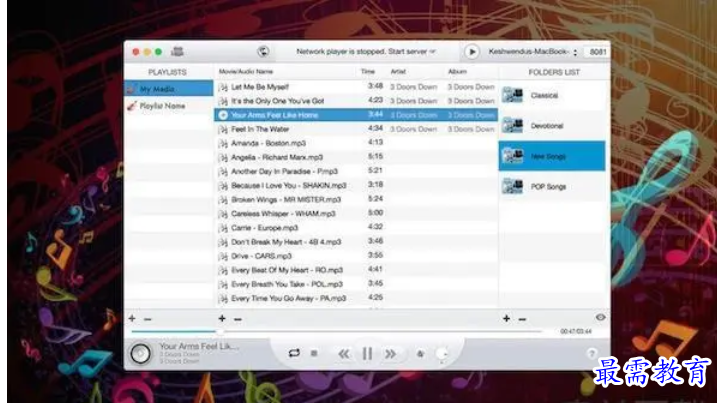This screenshot has width=717, height=403.
Task: Open the New Songs folder
Action: 552,156
